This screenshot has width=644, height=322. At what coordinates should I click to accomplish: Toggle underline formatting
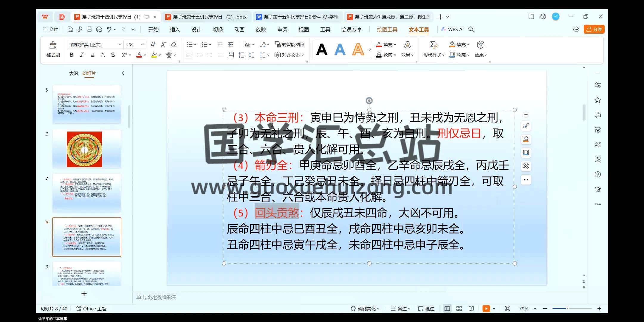tap(92, 55)
